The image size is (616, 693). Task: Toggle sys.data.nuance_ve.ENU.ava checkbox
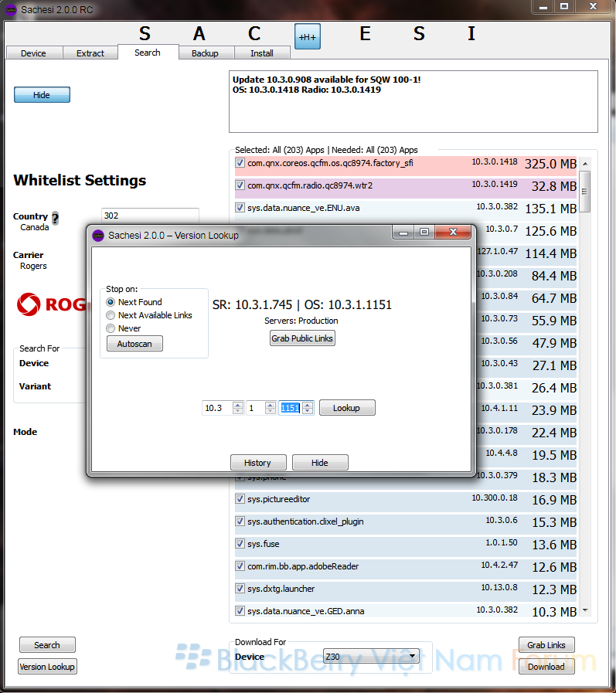click(240, 208)
